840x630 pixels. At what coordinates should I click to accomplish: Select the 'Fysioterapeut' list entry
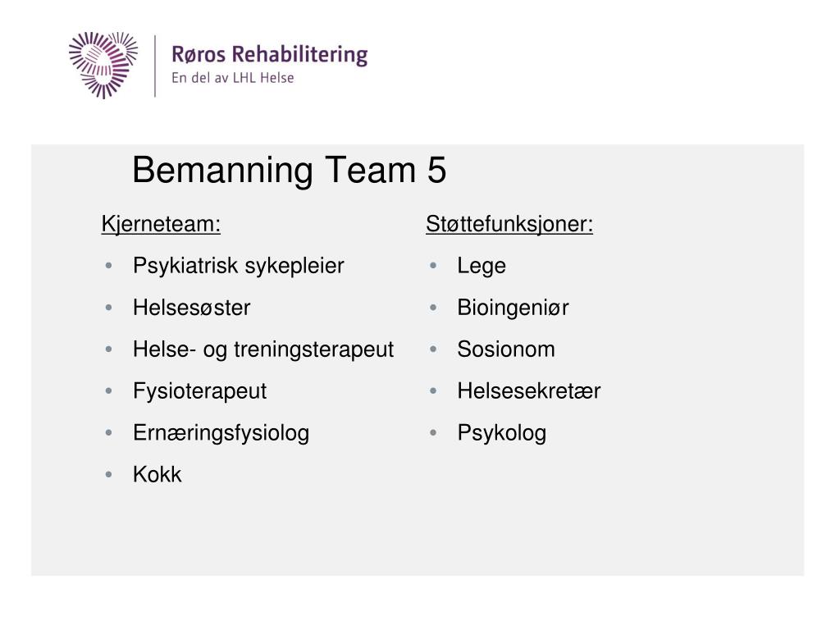click(200, 391)
